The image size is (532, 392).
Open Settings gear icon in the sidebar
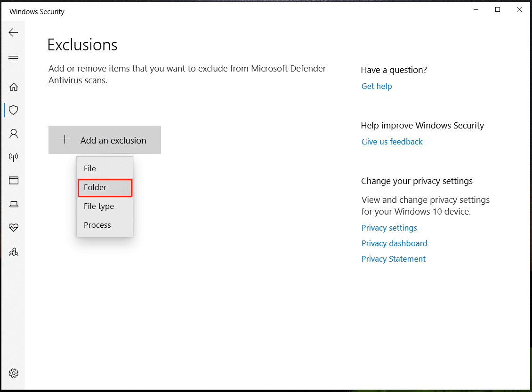pyautogui.click(x=14, y=373)
